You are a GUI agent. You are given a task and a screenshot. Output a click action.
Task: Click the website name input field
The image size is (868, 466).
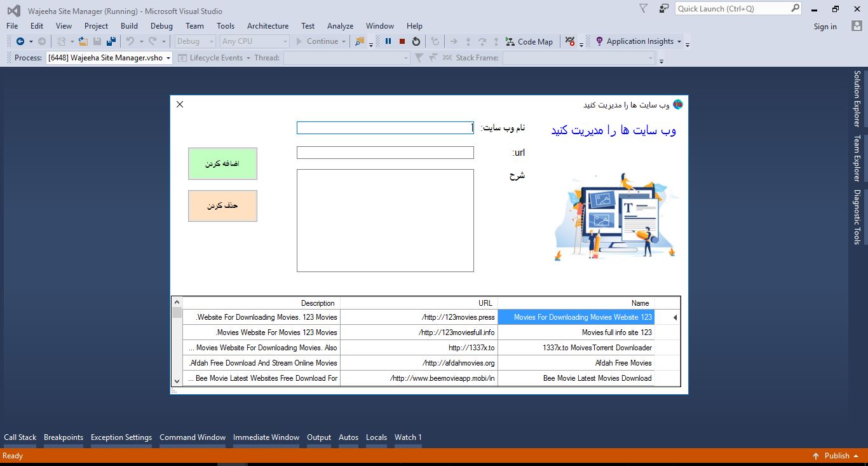pyautogui.click(x=385, y=128)
